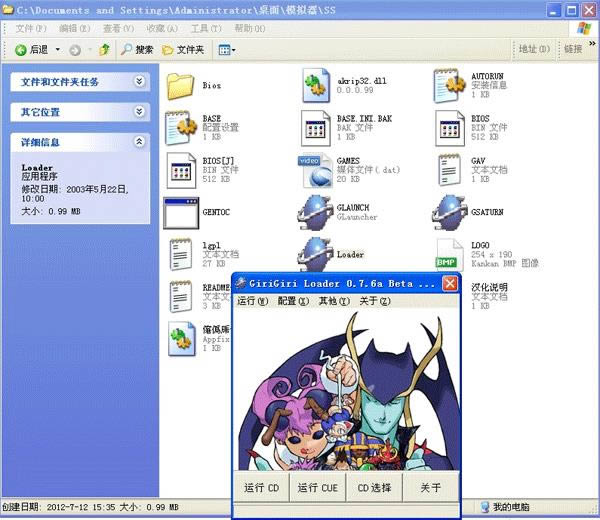
Task: Select the akrip32.dll file icon
Action: pyautogui.click(x=316, y=86)
